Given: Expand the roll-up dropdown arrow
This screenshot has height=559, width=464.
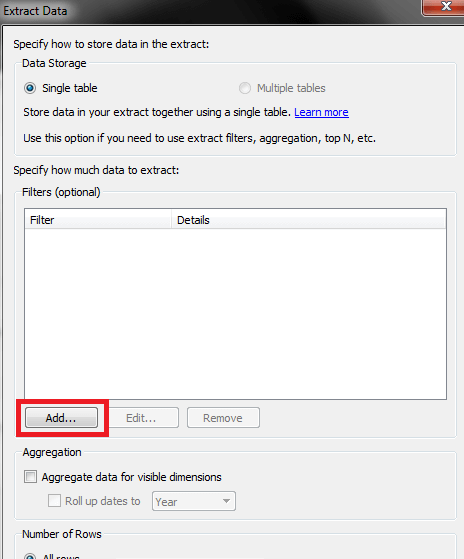Looking at the screenshot, I should tap(226, 501).
